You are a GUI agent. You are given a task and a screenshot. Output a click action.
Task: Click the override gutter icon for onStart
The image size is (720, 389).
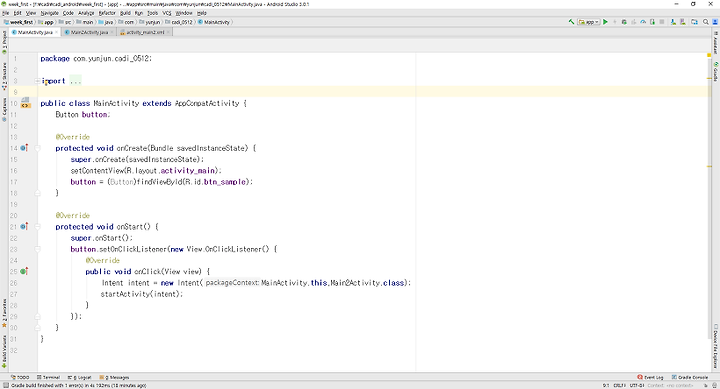coord(24,226)
